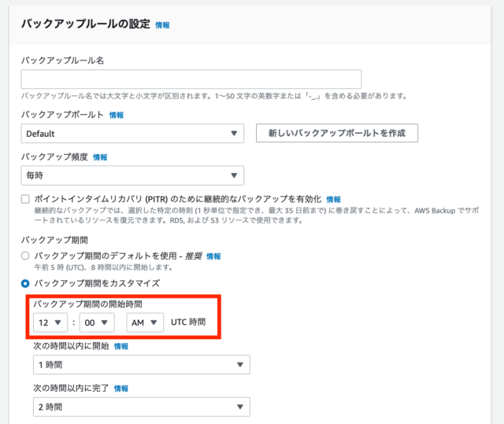Click 情報 link beside 推奨 default window

[213, 256]
